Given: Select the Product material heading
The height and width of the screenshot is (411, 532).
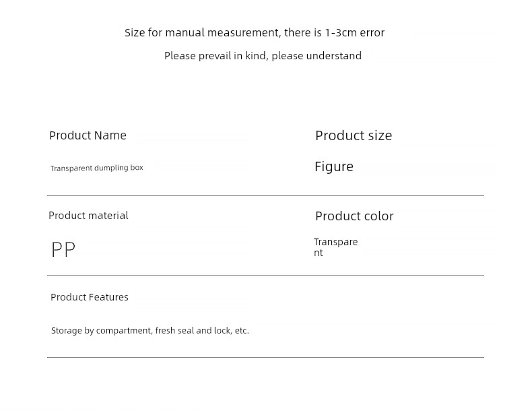Looking at the screenshot, I should click(88, 216).
